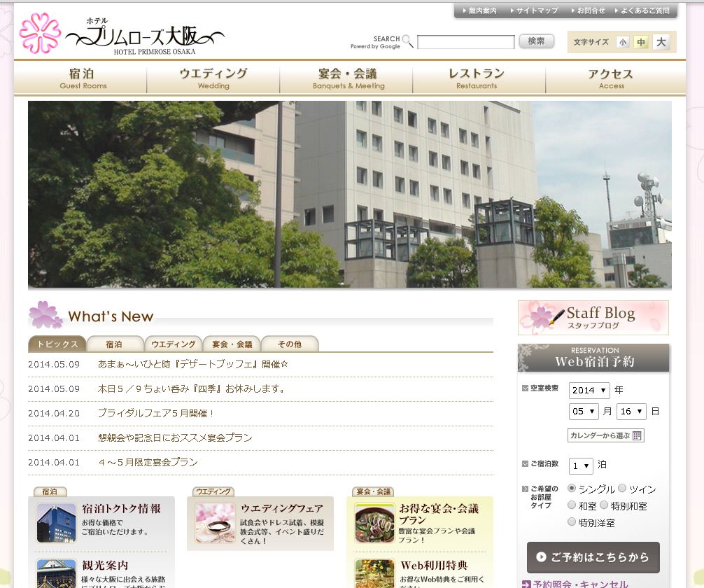Screen dimensions: 704x588
Task: Click the ウエディングフェア ring image
Action: 215,522
